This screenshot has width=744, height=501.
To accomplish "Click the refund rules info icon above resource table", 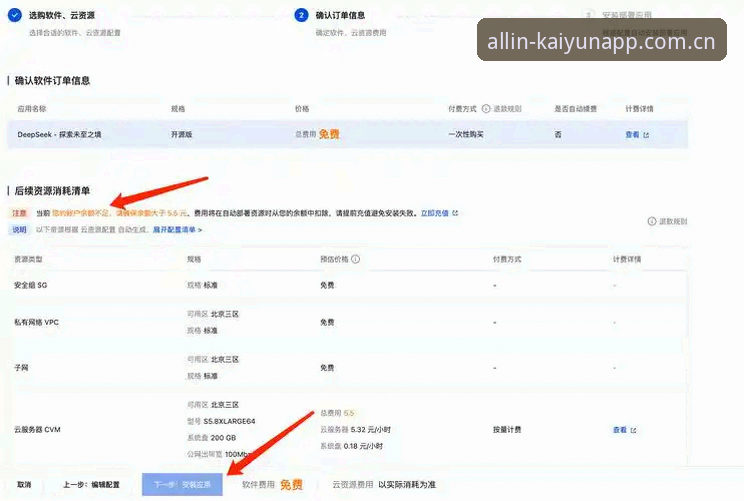I will click(x=652, y=221).
